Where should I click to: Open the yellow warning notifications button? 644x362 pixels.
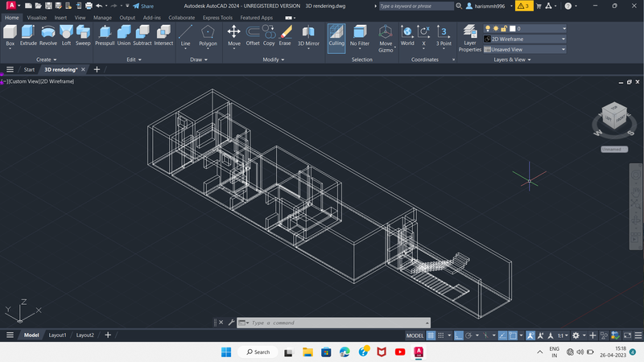(524, 6)
